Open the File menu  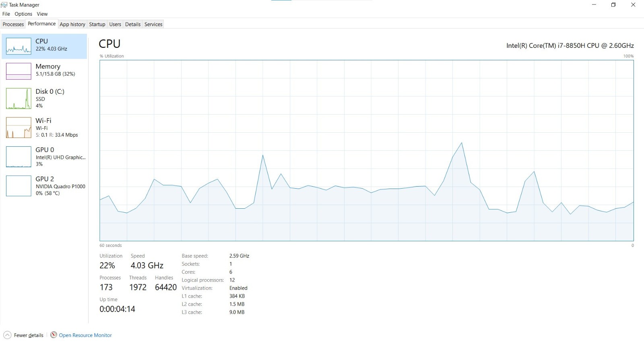6,14
